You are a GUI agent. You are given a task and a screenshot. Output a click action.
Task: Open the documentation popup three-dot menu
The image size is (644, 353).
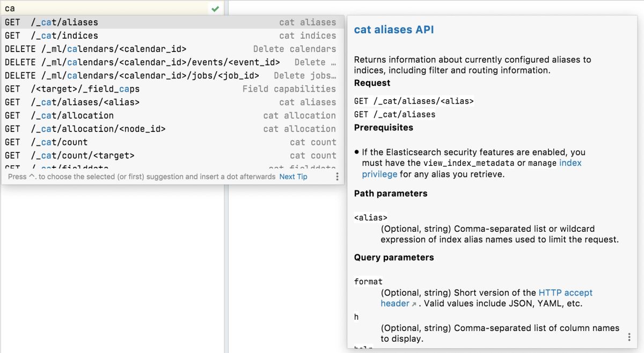pos(629,337)
